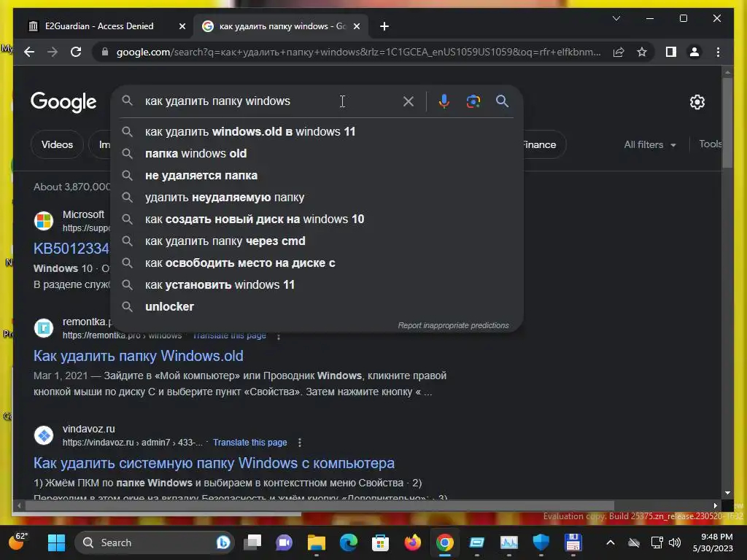Choose suggestion как установить windows 11
The image size is (747, 560).
click(317, 285)
